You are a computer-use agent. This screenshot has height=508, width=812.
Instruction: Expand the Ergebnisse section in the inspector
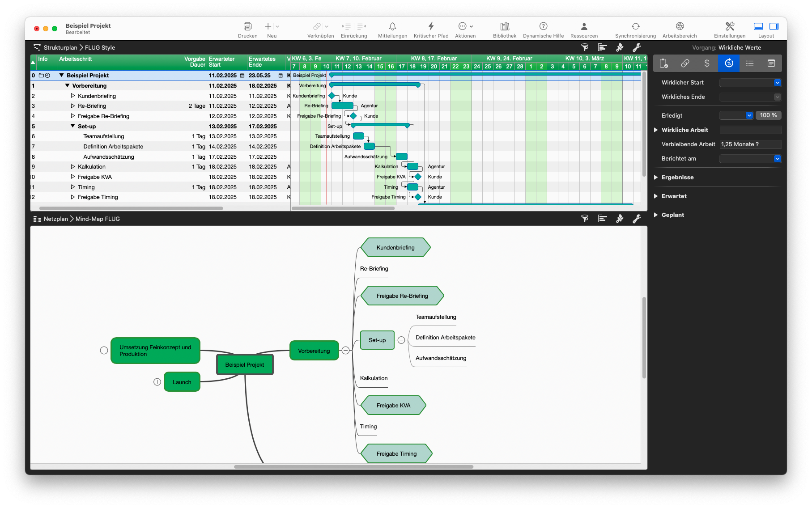655,177
